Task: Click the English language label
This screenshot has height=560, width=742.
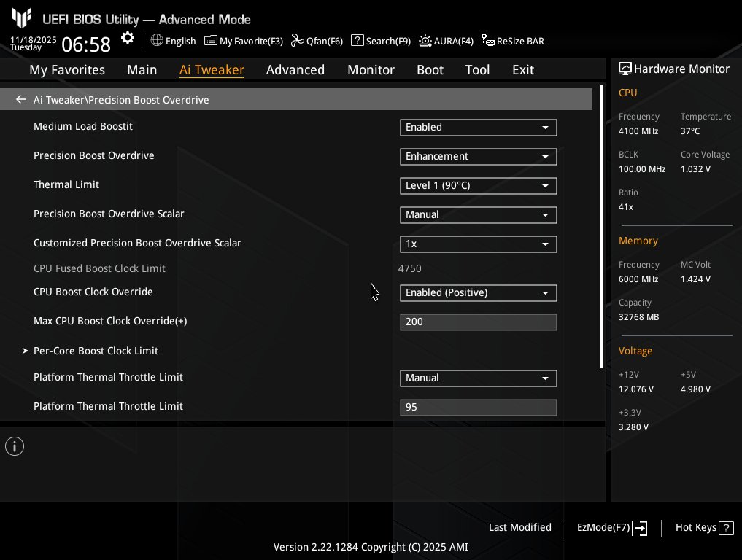Action: click(180, 41)
